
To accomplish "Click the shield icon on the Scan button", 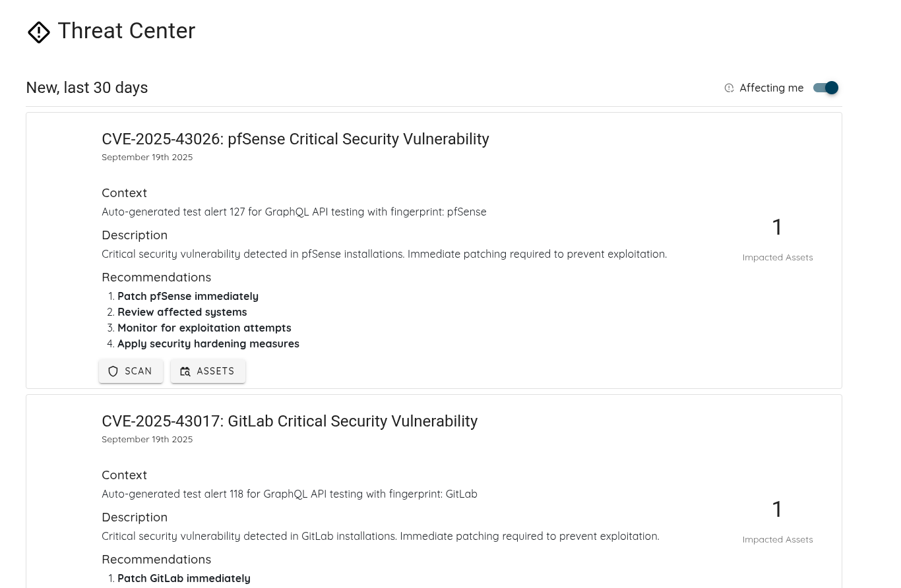I will tap(113, 371).
